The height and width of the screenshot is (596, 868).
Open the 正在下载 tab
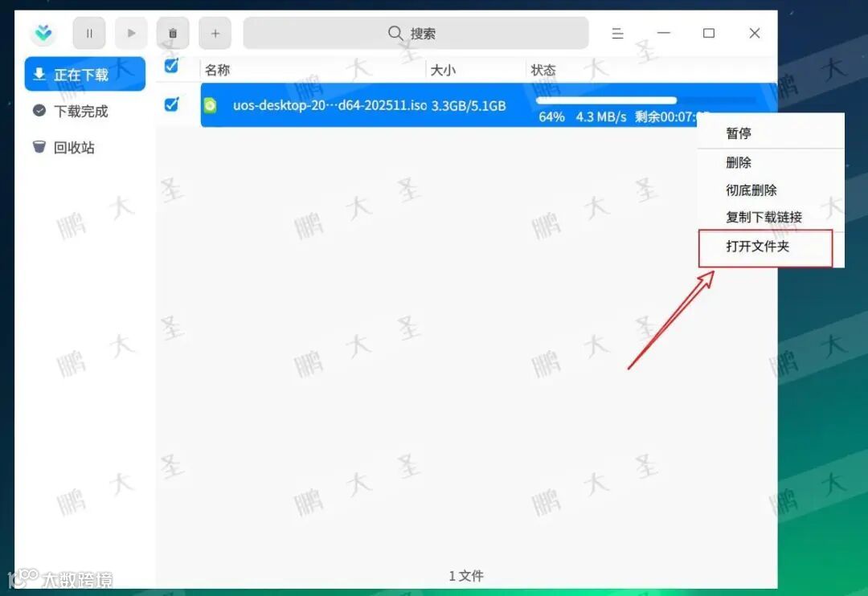(x=85, y=74)
